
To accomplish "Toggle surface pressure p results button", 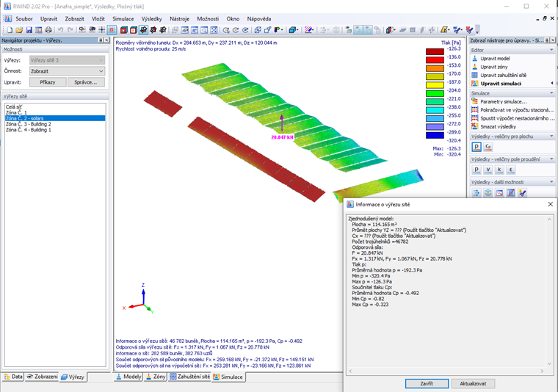I will pyautogui.click(x=477, y=147).
